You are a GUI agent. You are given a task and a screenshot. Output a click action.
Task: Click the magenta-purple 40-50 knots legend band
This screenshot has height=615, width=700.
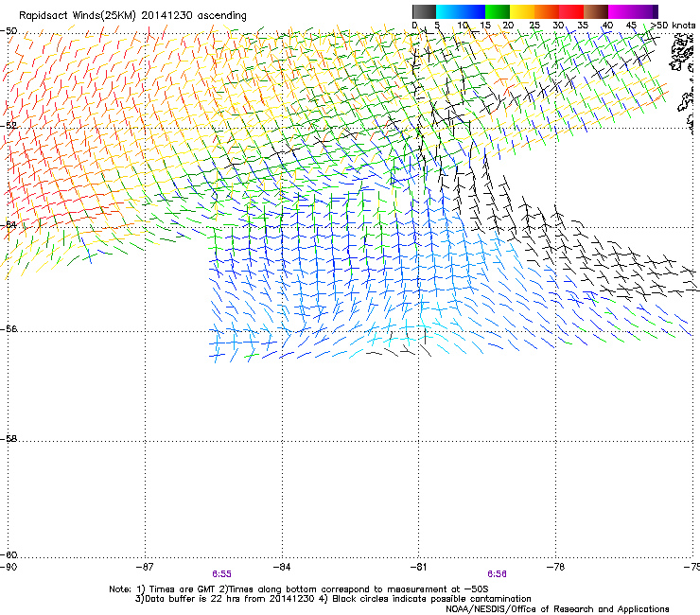633,11
